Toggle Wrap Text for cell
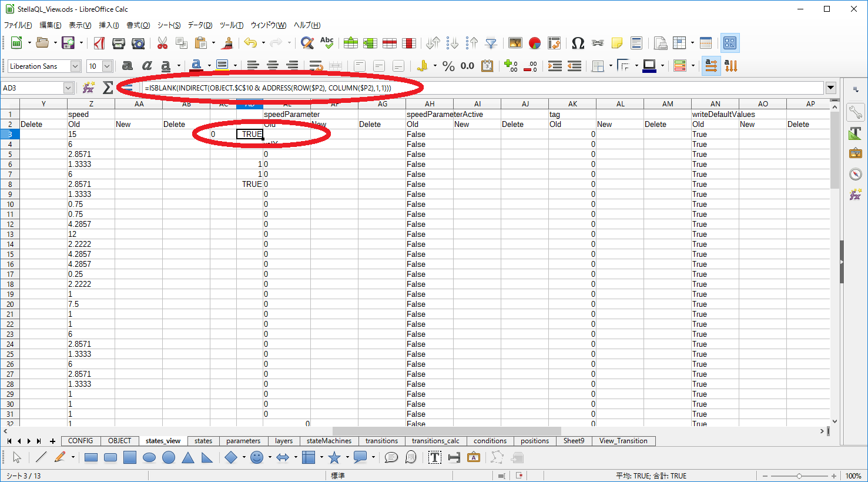Viewport: 868px width, 482px height. coord(316,66)
